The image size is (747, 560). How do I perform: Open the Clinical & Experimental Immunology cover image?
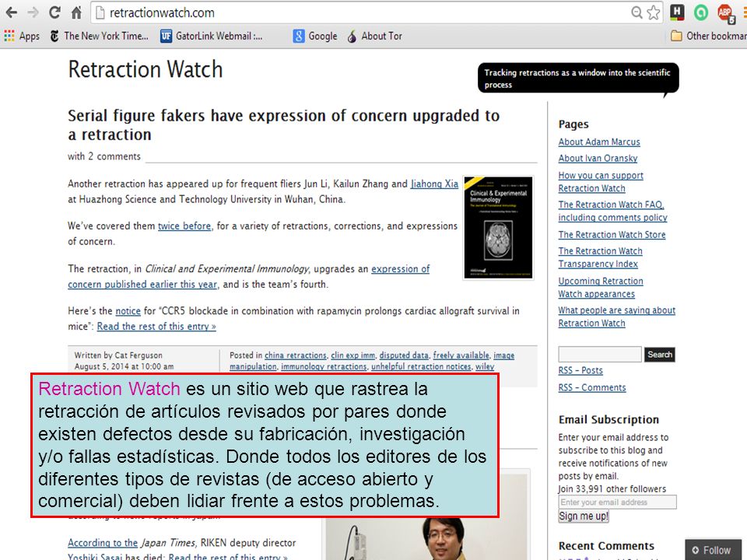498,228
